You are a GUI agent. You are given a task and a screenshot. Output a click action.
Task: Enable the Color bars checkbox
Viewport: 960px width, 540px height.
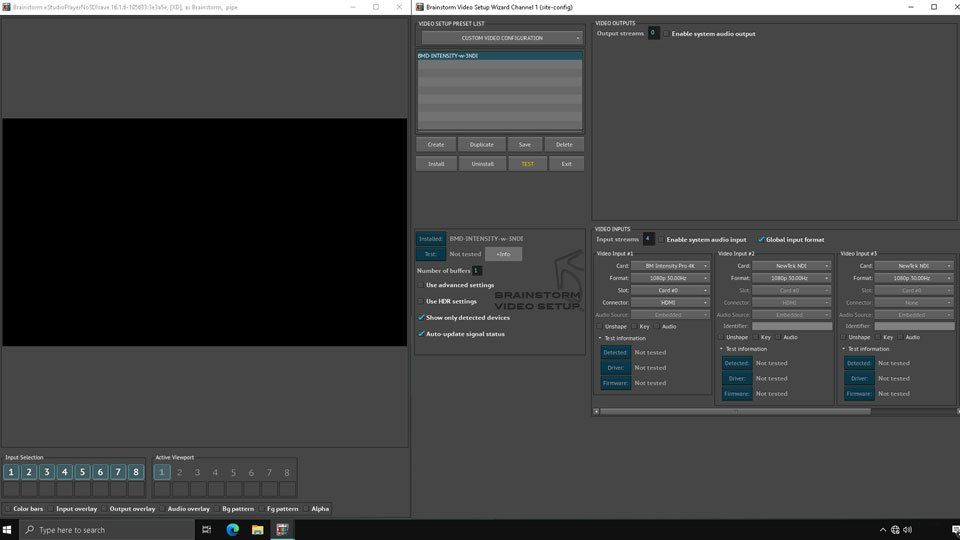pyautogui.click(x=8, y=509)
